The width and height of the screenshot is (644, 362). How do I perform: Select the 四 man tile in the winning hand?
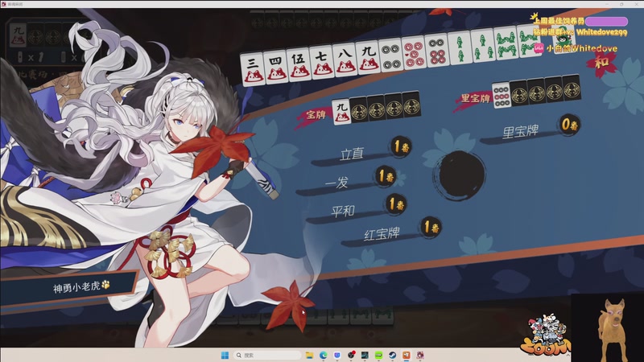[x=275, y=67]
